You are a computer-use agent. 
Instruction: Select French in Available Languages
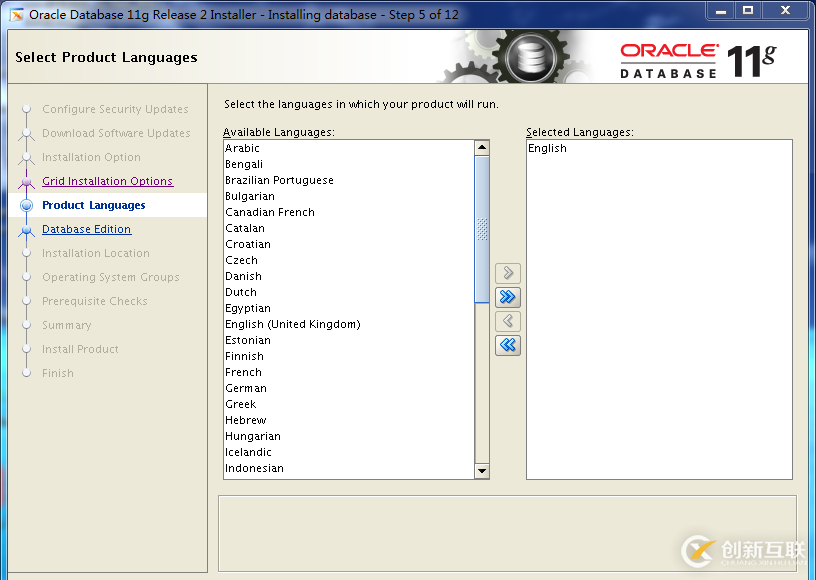349,372
